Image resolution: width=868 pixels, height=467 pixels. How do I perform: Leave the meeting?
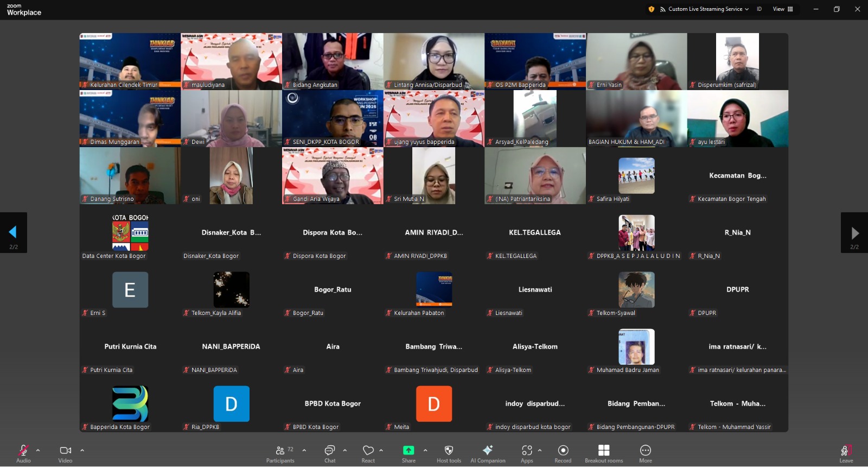click(846, 454)
